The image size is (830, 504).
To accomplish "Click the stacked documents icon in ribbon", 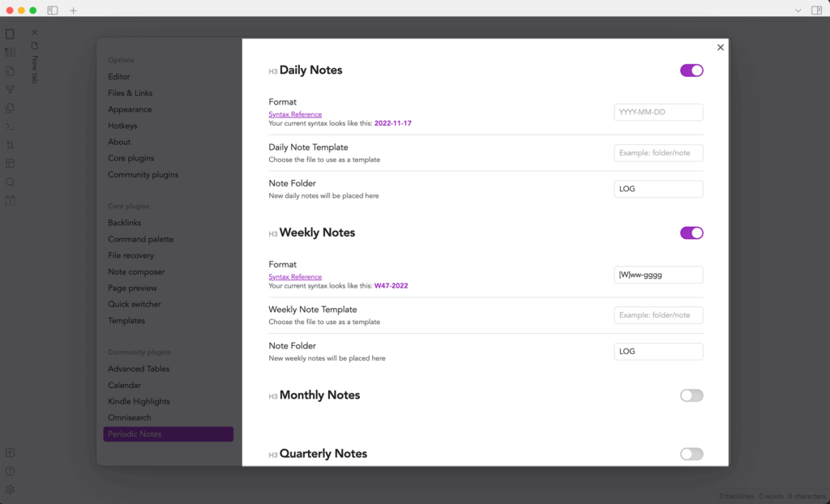I will pyautogui.click(x=10, y=108).
